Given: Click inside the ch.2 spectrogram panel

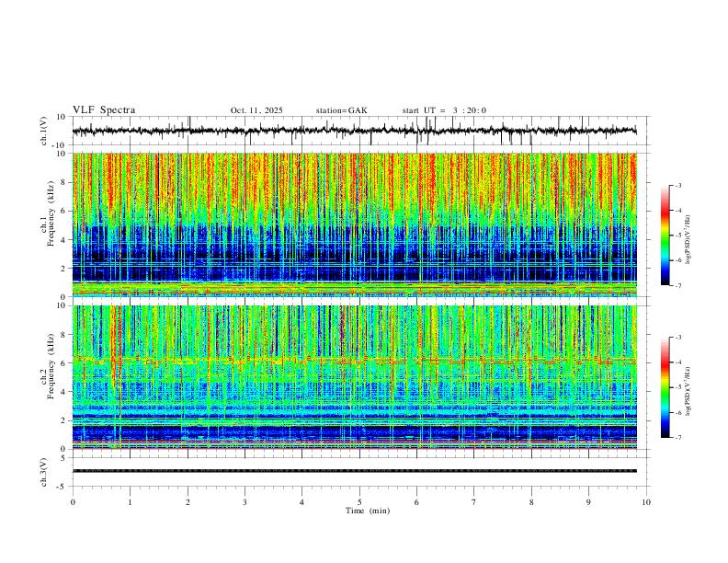Looking at the screenshot, I should pos(354,377).
